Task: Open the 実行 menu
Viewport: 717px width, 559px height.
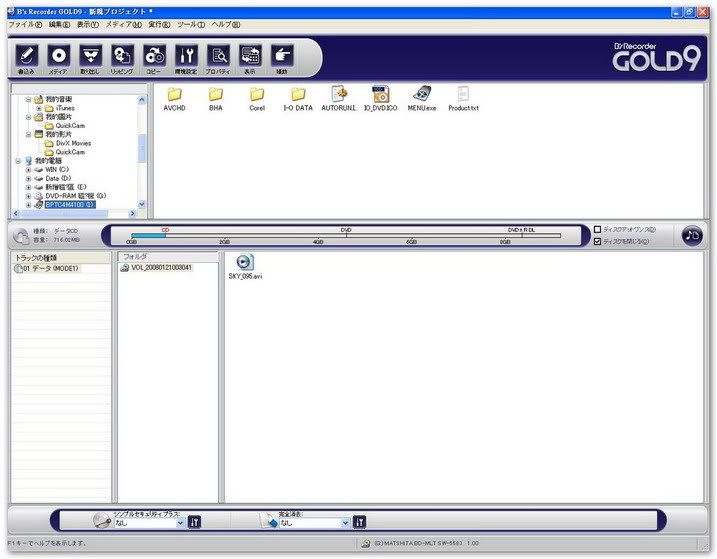Action: click(159, 24)
